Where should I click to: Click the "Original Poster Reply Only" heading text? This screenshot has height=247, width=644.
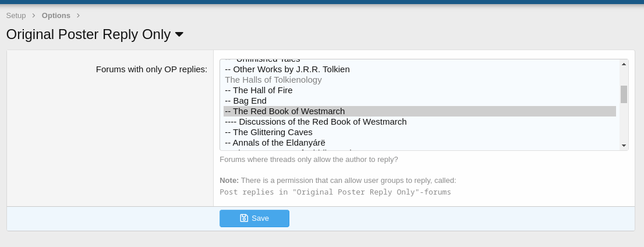click(88, 35)
